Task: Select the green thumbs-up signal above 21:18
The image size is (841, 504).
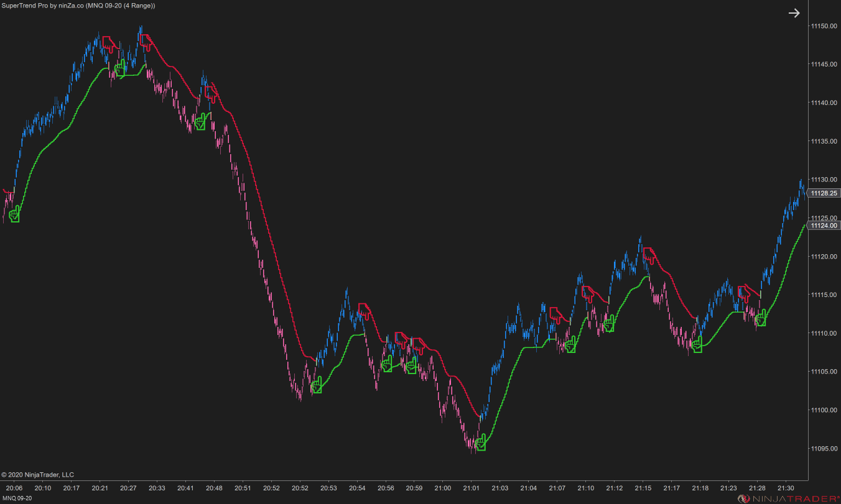Action: [x=697, y=344]
